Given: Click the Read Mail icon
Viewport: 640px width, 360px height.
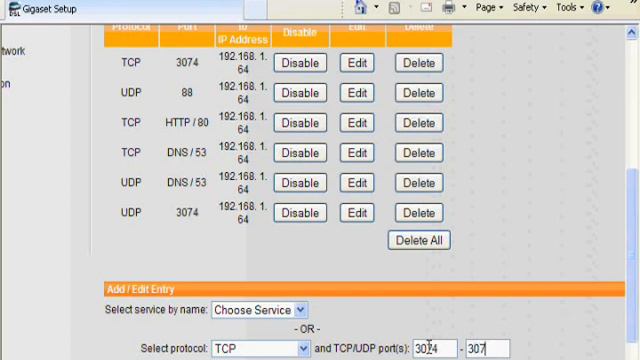Looking at the screenshot, I should pos(426,7).
